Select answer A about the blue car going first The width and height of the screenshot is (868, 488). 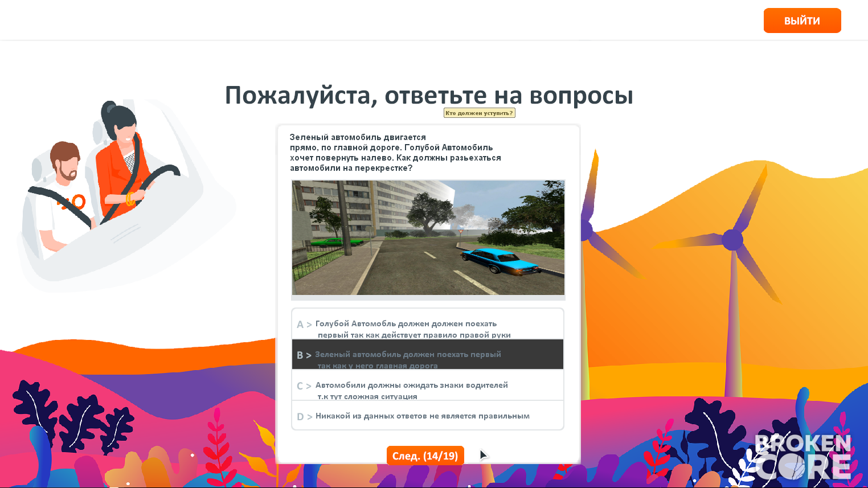click(428, 324)
